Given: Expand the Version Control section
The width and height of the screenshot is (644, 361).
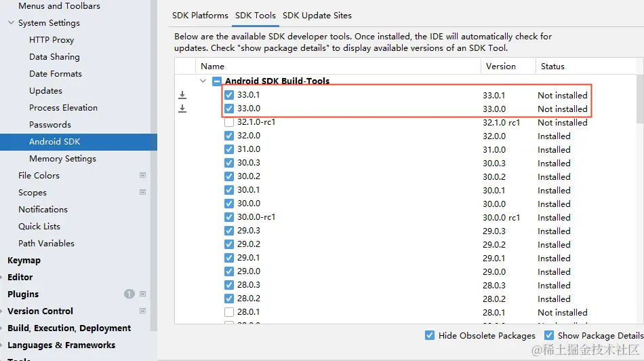Looking at the screenshot, I should [x=1, y=311].
